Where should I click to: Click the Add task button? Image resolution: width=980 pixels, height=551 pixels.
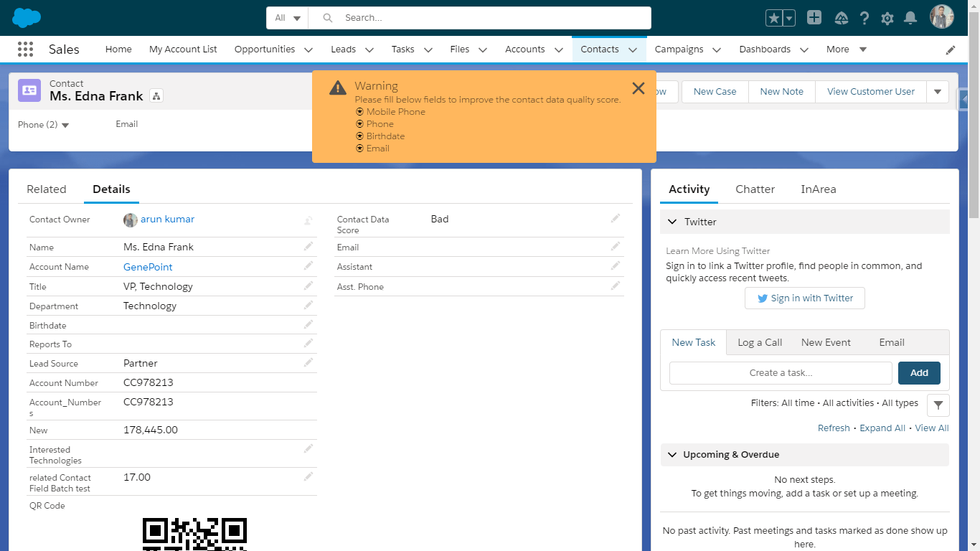coord(919,373)
